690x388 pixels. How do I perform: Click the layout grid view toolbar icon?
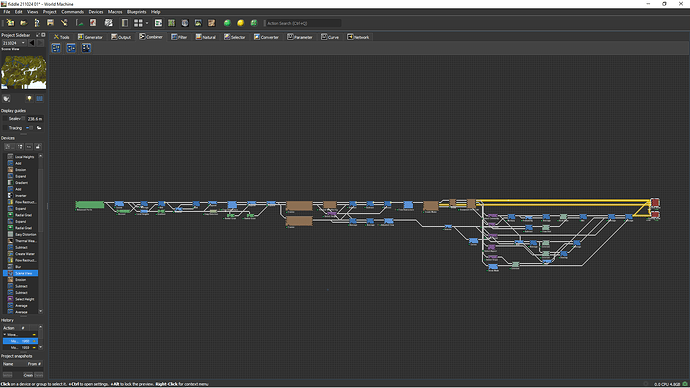[138, 23]
